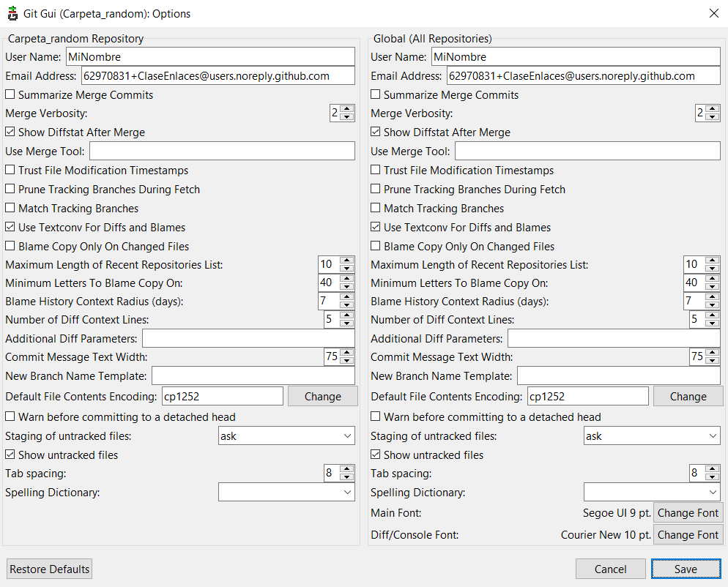Close the Options dialog window

[714, 13]
